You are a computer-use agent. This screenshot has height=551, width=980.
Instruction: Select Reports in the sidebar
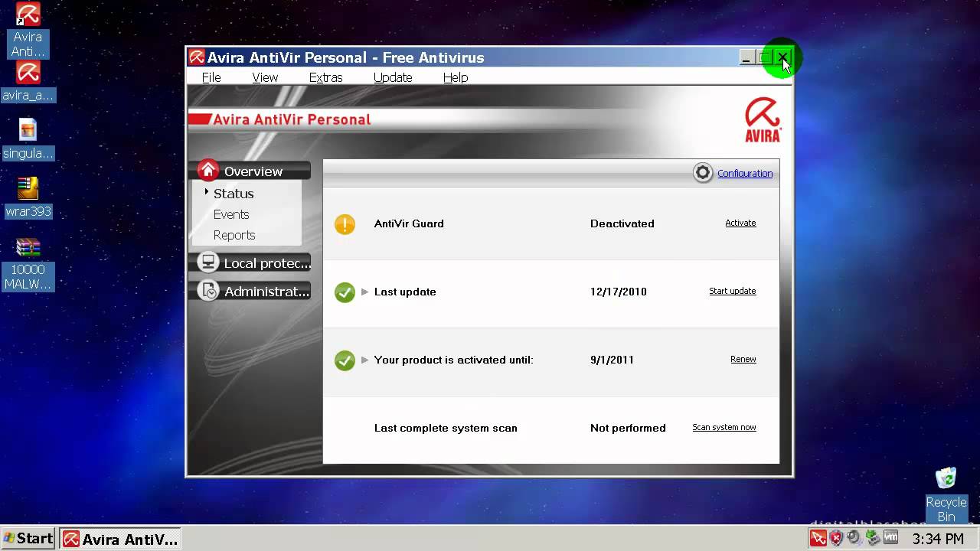(x=234, y=235)
